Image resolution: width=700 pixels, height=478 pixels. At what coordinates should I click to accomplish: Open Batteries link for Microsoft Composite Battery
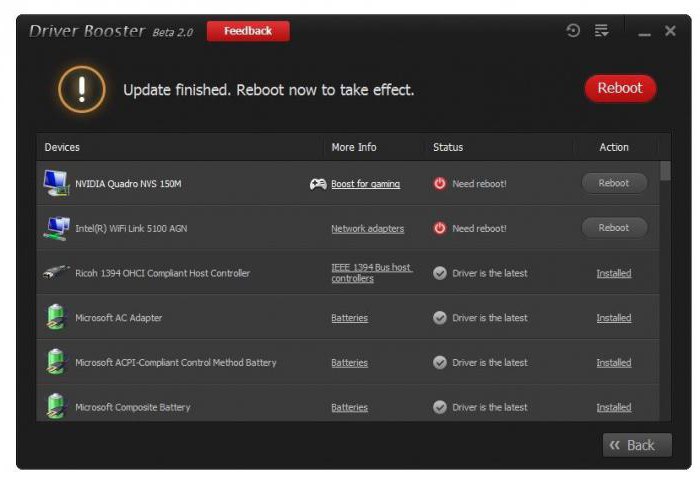350,407
